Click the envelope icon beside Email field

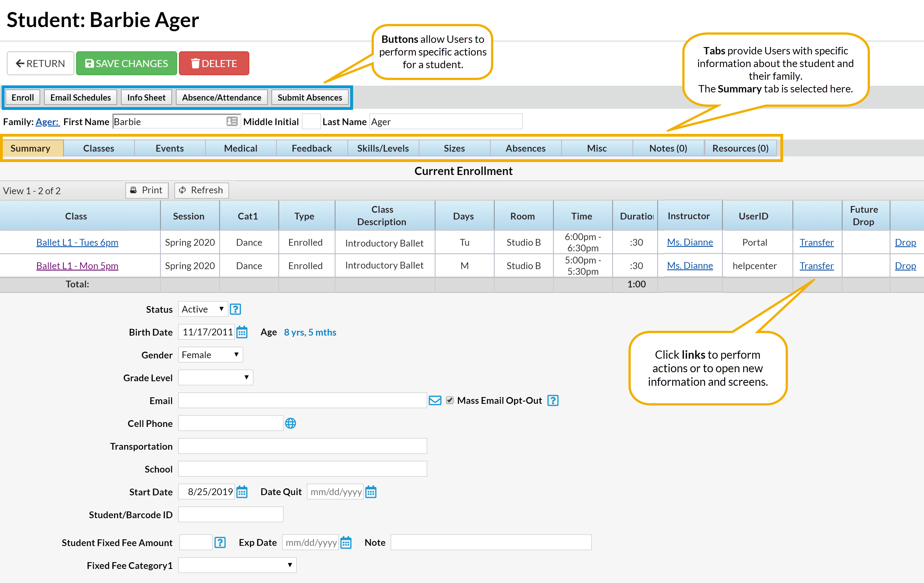point(435,401)
